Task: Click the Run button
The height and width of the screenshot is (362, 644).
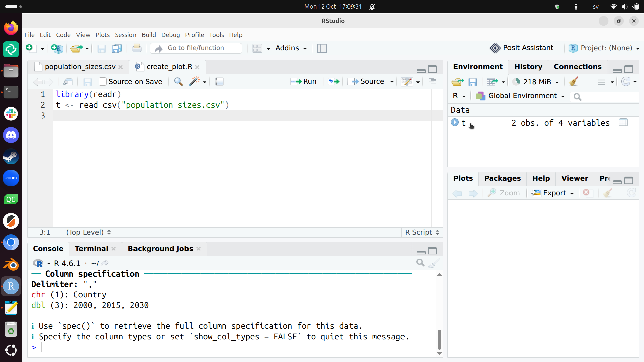Action: point(304,81)
